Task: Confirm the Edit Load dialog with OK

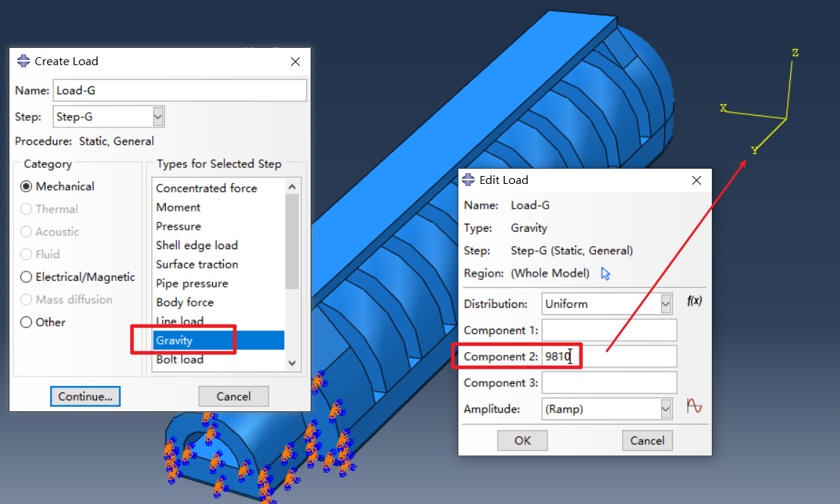Action: [x=522, y=440]
